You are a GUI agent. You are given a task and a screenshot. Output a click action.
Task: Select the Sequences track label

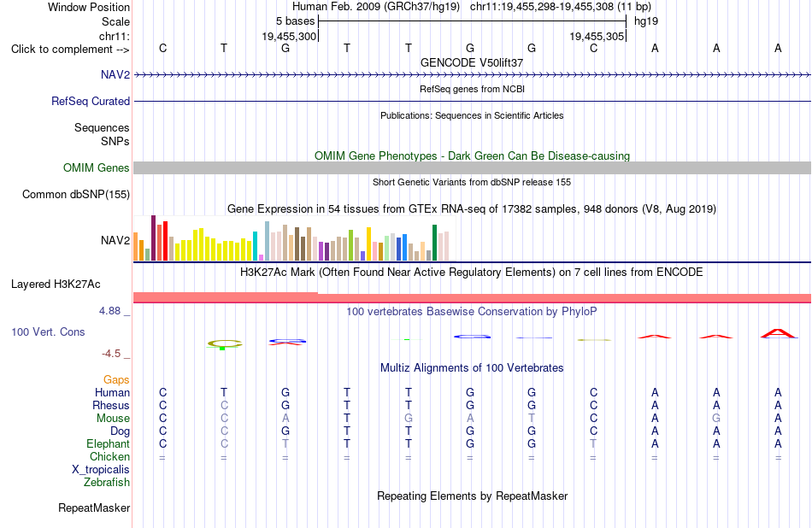[102, 127]
